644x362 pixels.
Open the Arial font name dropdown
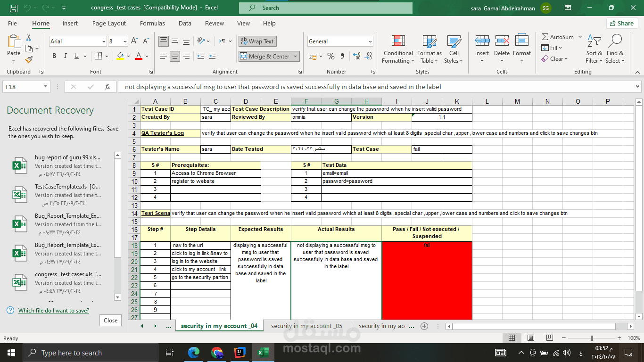point(104,41)
